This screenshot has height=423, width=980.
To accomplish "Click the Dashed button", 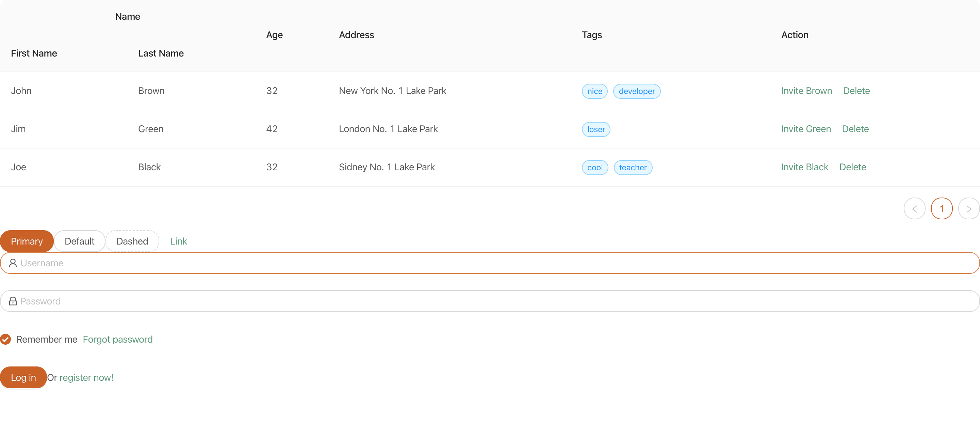I will (132, 241).
